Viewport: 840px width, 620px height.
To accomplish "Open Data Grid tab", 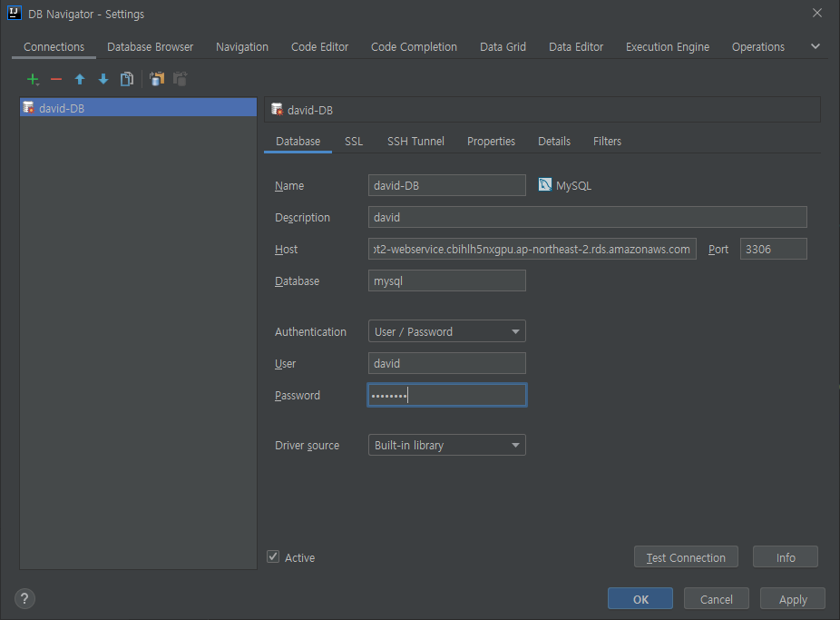I will (503, 46).
